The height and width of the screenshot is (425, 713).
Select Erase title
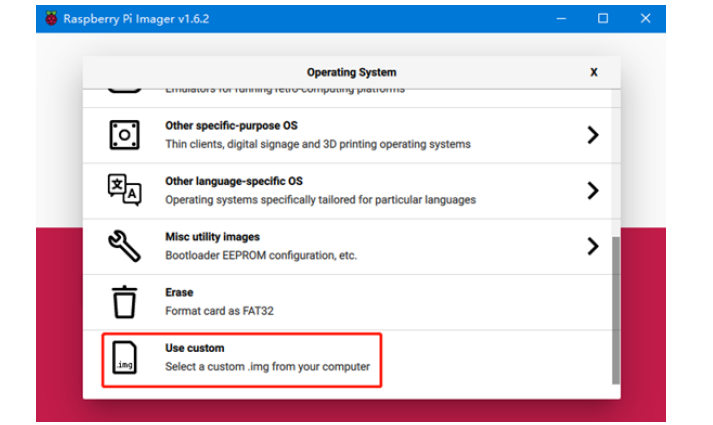tap(179, 292)
